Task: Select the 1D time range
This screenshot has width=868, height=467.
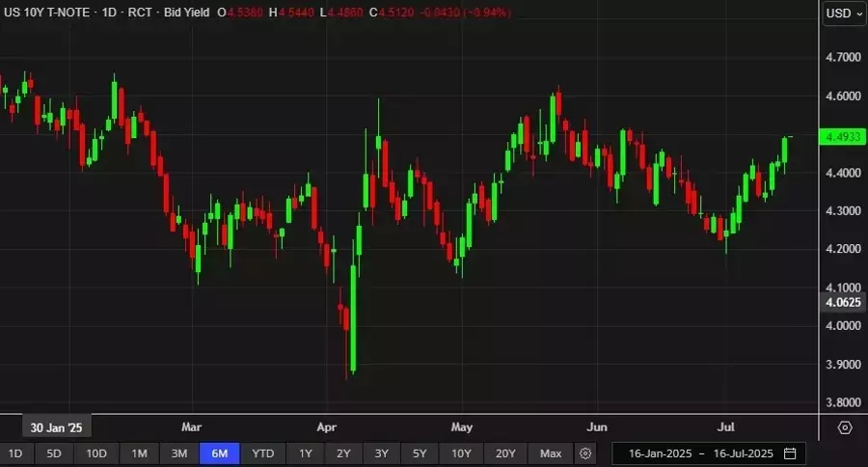Action: pyautogui.click(x=15, y=453)
